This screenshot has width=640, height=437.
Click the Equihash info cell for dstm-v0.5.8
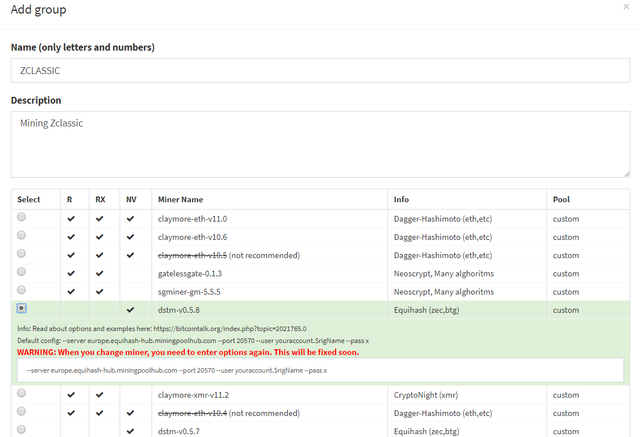427,310
